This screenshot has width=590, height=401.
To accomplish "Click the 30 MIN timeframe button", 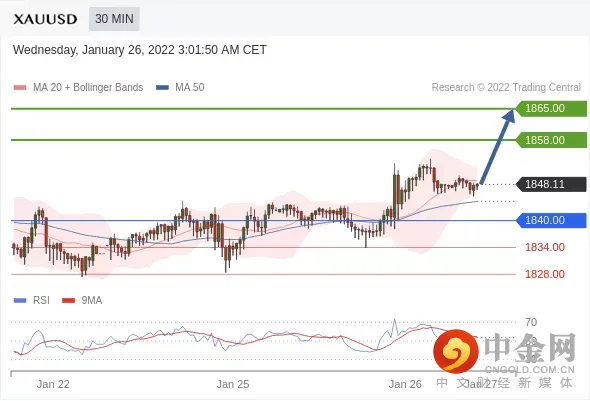I will 114,19.
